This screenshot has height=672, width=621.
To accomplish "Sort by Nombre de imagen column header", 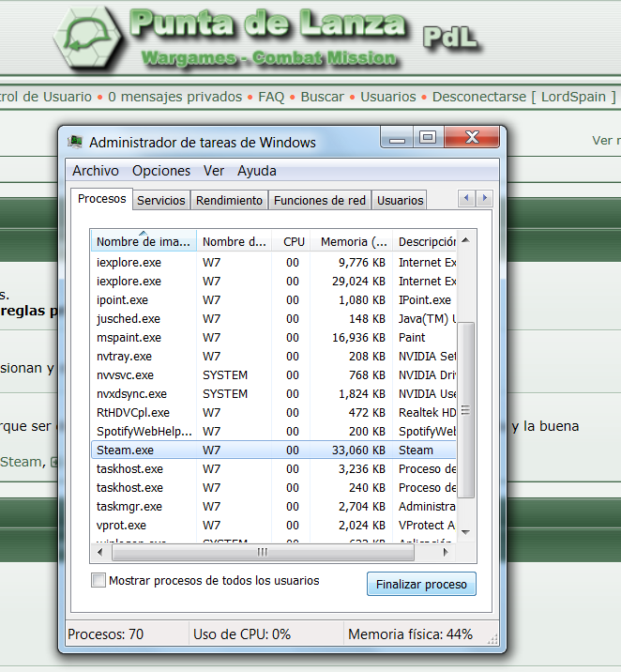I will pos(144,241).
